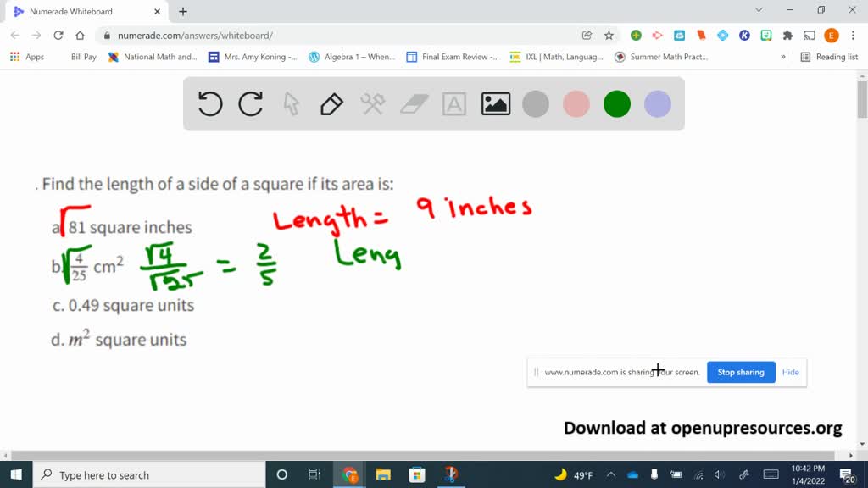The width and height of the screenshot is (868, 488).
Task: Expand the hidden taskbar icons arrow
Action: click(x=609, y=474)
